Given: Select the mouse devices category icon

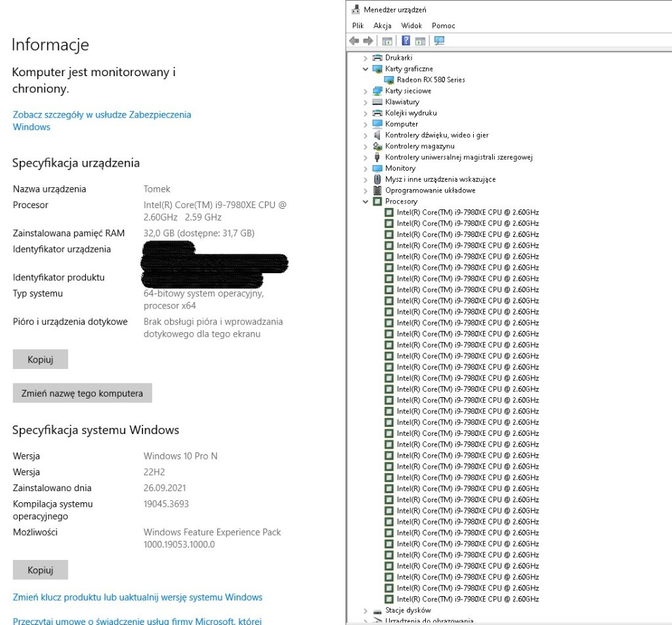Looking at the screenshot, I should pos(377,179).
